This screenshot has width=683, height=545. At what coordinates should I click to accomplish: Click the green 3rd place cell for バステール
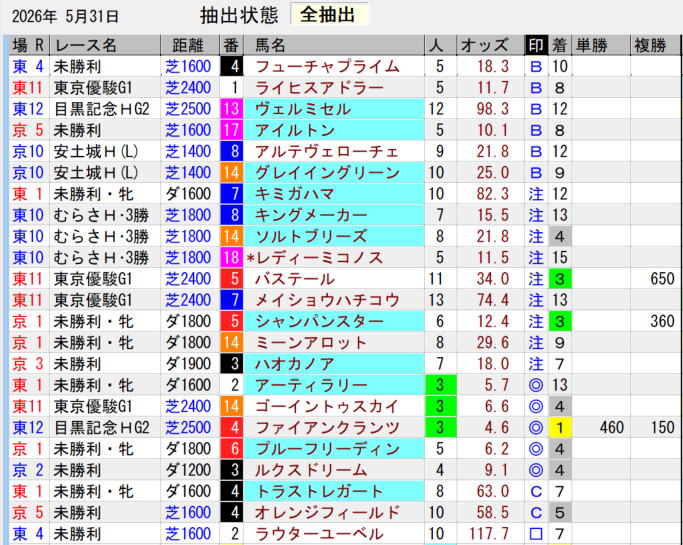click(x=560, y=279)
